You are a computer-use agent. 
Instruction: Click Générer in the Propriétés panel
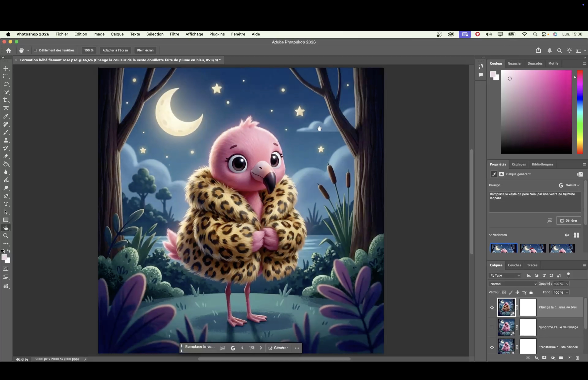569,221
